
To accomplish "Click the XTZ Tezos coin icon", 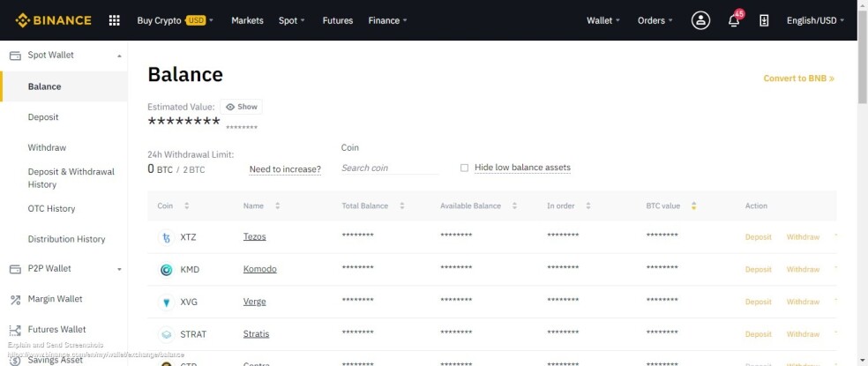I will [x=166, y=237].
